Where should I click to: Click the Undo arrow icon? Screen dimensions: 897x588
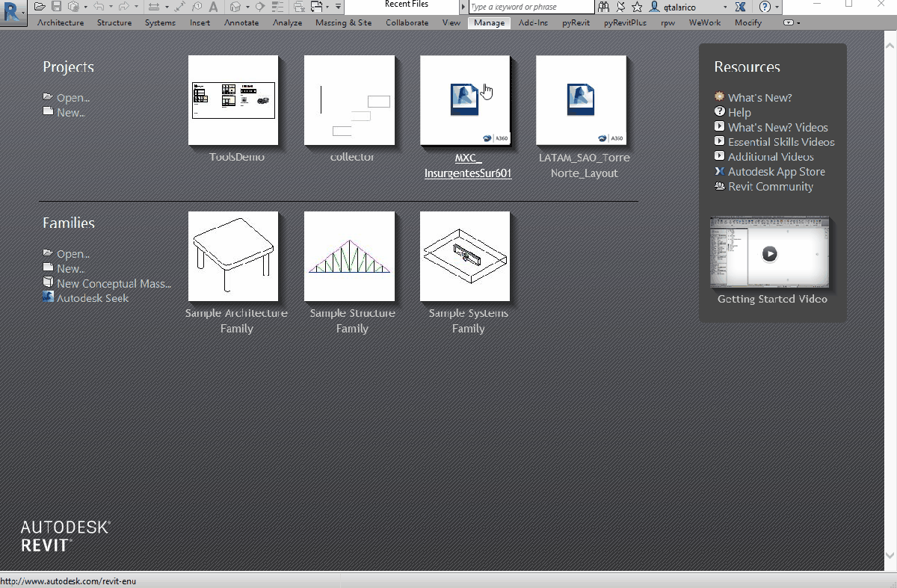99,7
